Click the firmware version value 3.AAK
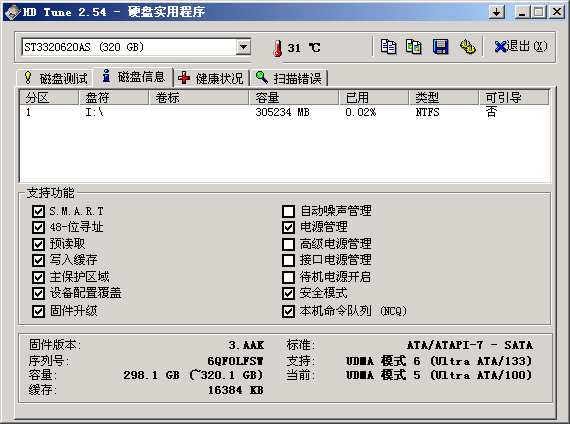This screenshot has width=570, height=424. click(x=246, y=345)
